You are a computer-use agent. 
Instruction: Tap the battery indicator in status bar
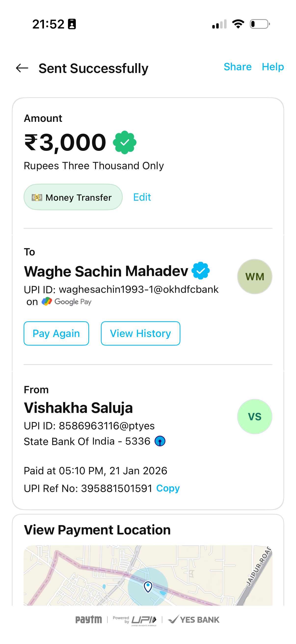pos(260,24)
